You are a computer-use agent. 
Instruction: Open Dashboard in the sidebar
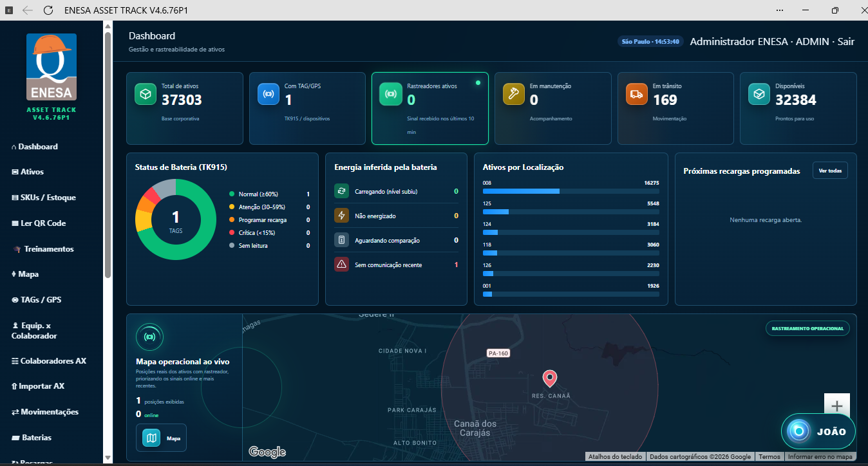[x=35, y=147]
